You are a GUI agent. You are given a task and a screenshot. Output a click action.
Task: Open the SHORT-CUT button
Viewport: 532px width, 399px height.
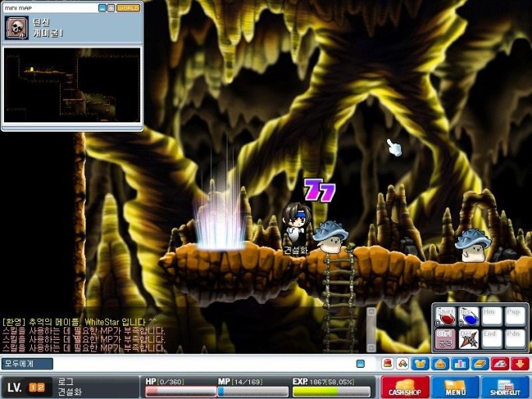tap(506, 387)
